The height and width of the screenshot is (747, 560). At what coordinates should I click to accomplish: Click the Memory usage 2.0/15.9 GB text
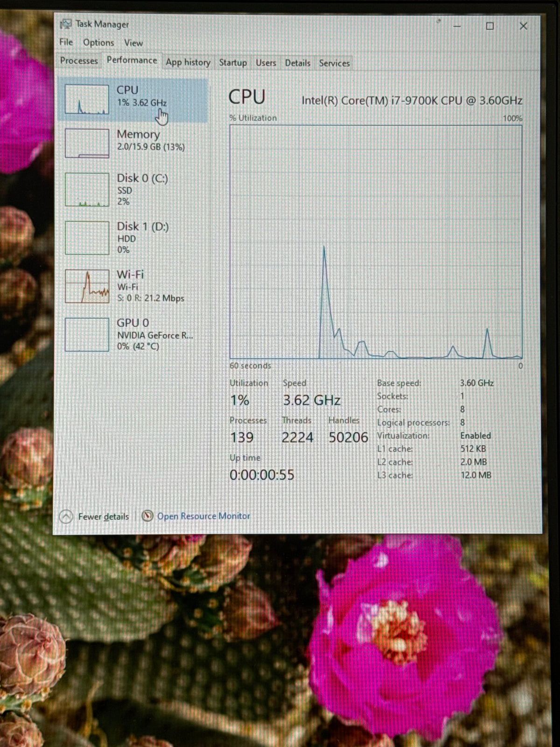[151, 147]
